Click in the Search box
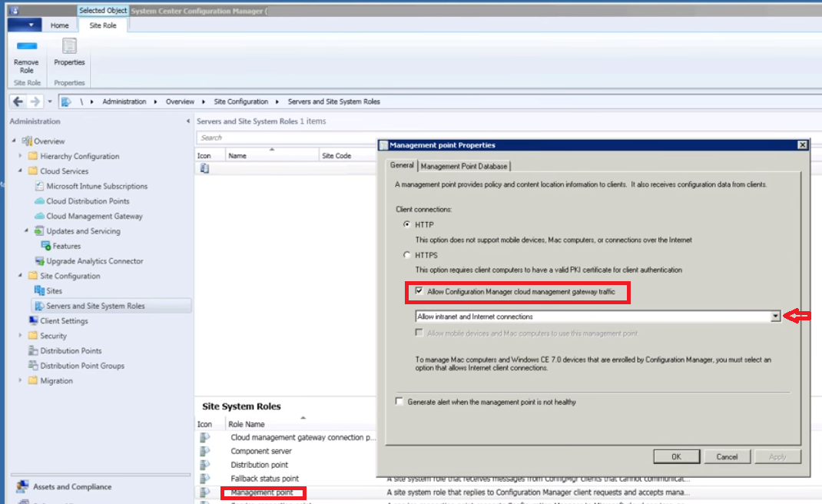The width and height of the screenshot is (822, 504). (287, 138)
